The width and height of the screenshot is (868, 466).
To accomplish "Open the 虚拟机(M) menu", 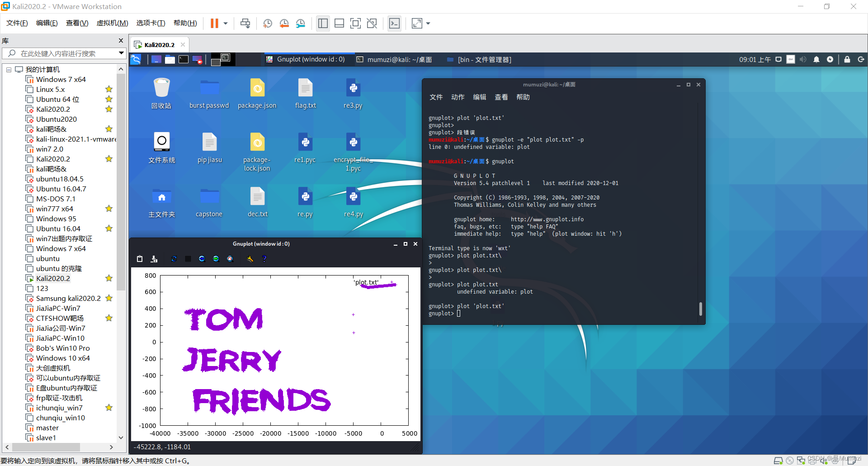I will (113, 23).
